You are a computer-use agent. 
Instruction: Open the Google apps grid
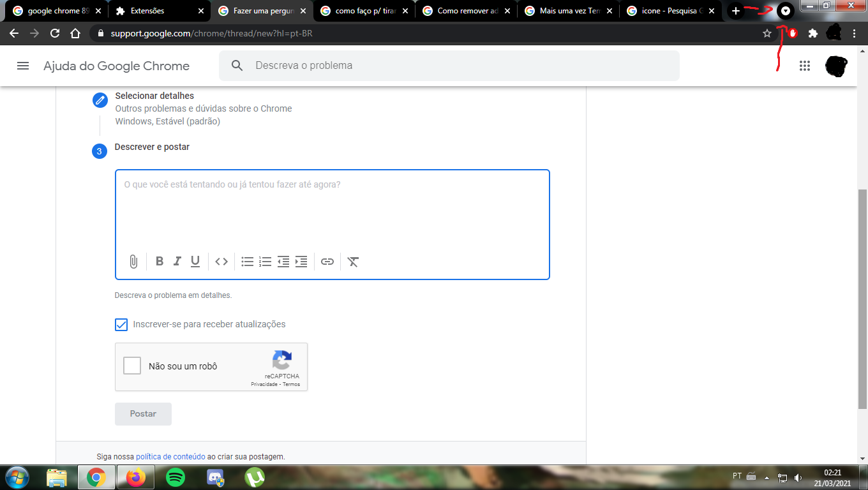(805, 65)
